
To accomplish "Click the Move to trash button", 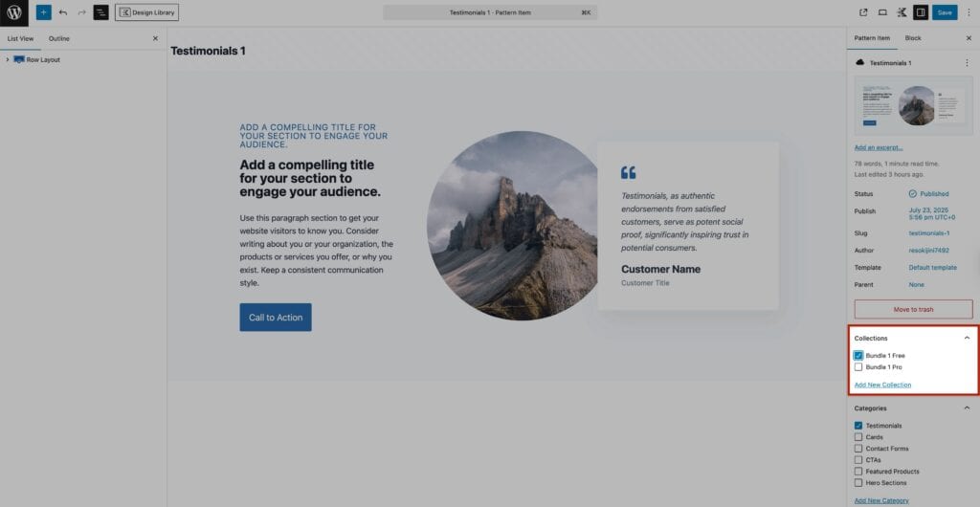I will tap(913, 309).
